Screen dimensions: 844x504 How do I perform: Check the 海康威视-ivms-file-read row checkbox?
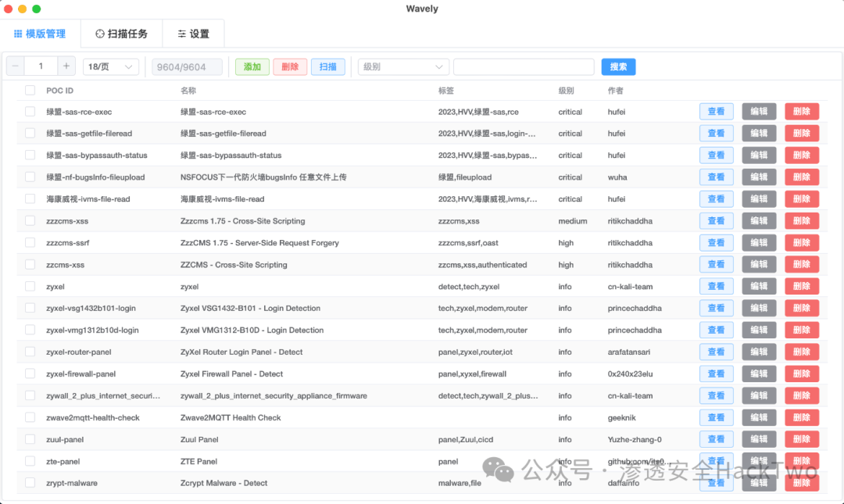coord(30,198)
